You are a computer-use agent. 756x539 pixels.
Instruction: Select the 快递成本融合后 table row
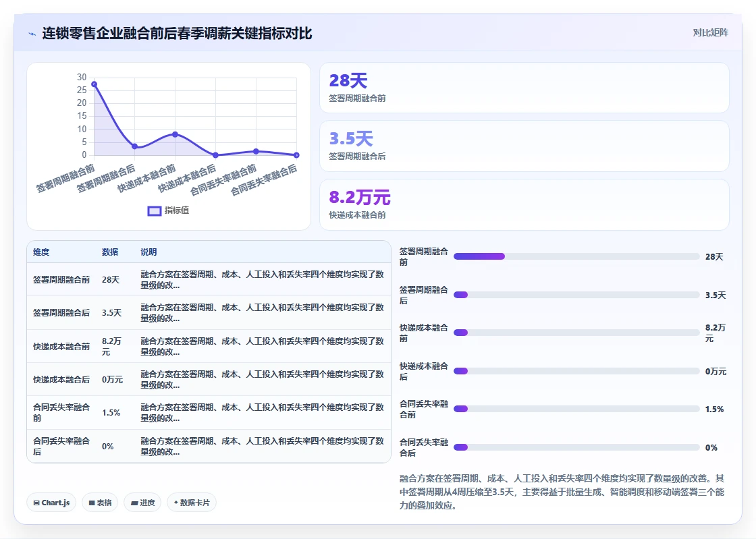209,380
